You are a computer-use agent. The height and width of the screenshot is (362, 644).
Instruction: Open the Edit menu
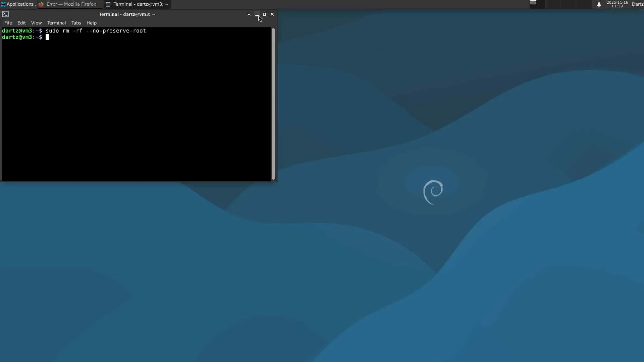click(x=21, y=23)
